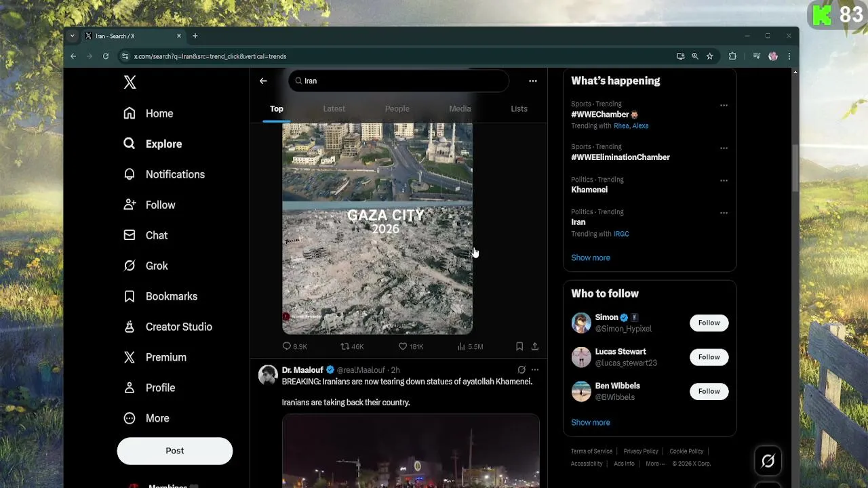Reload the page in Chrome
Image resolution: width=868 pixels, height=488 pixels.
106,56
